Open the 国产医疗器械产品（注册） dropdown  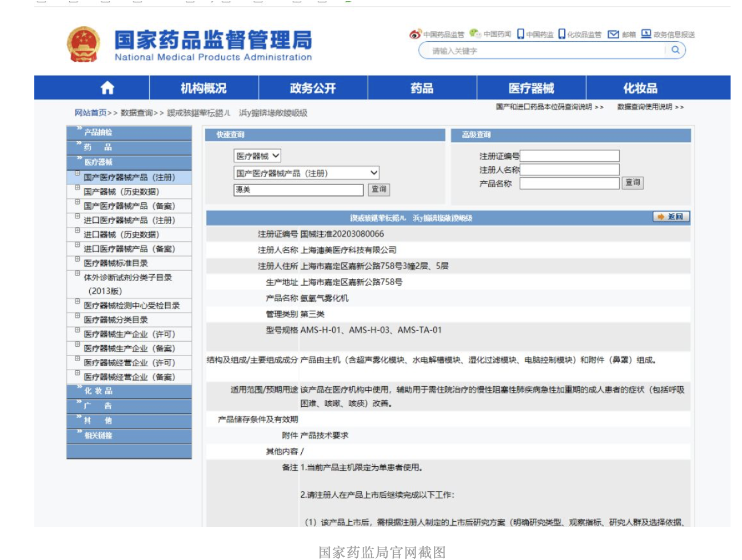(306, 173)
